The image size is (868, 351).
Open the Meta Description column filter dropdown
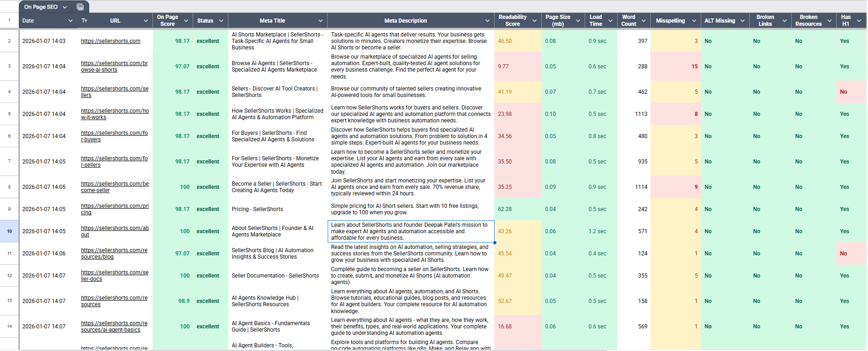click(487, 21)
